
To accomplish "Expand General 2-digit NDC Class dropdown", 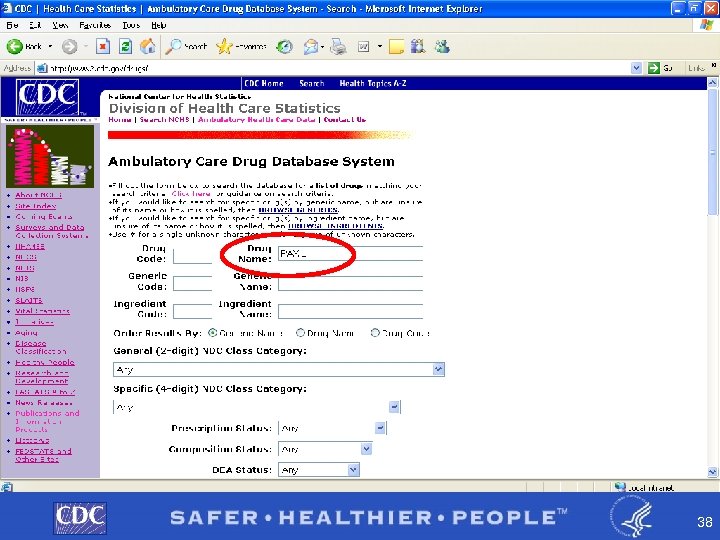I will pos(439,369).
